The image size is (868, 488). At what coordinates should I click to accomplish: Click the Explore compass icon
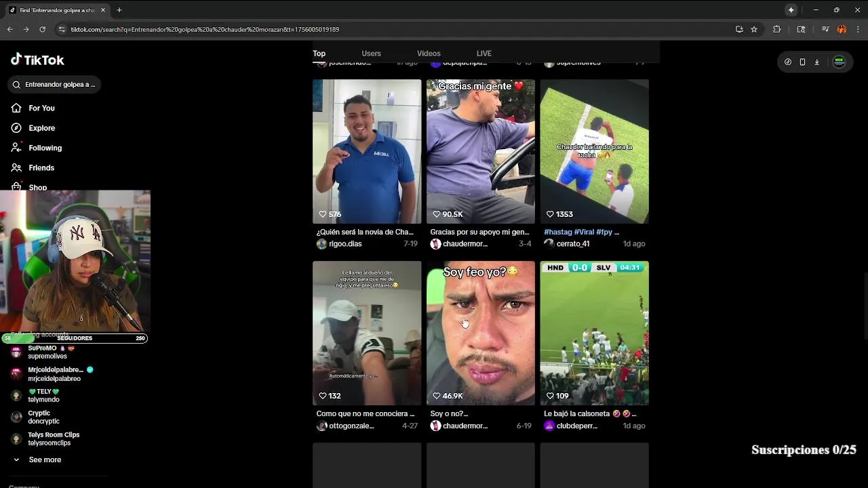click(x=16, y=127)
